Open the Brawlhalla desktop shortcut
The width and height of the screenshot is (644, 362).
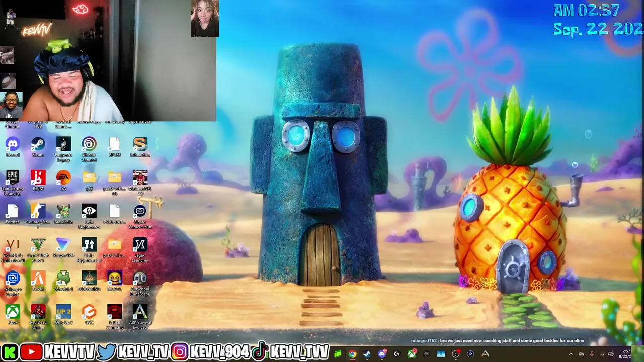[63, 214]
